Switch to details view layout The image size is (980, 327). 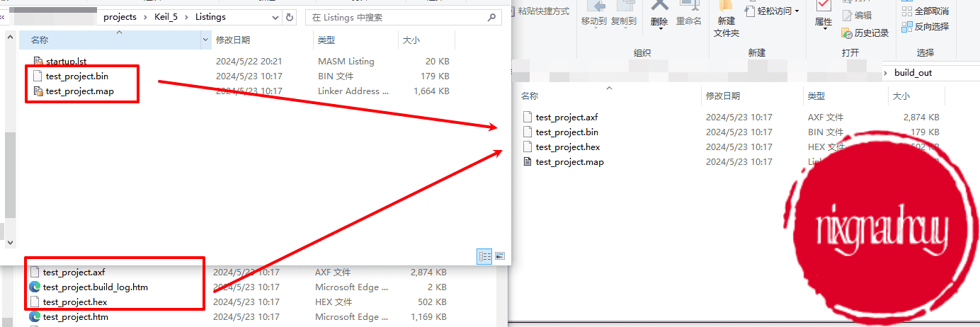(x=485, y=256)
